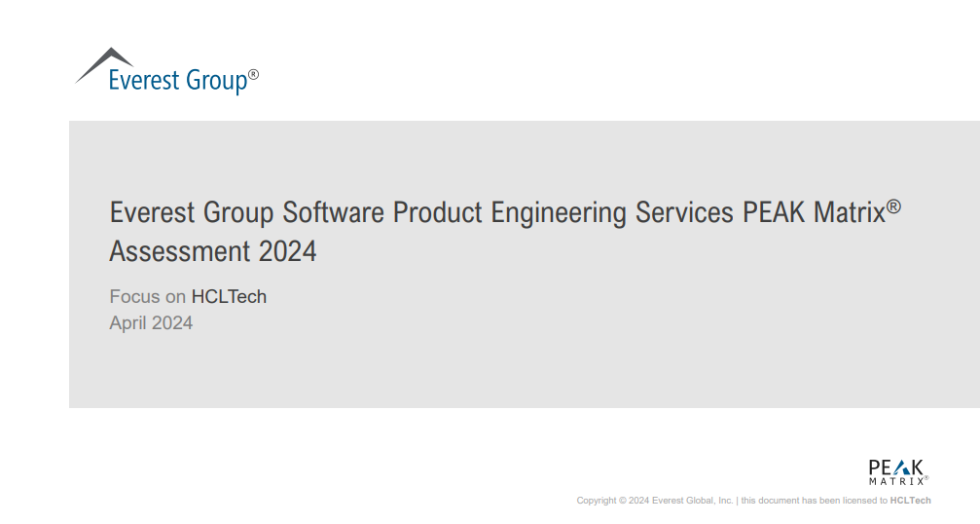The width and height of the screenshot is (980, 524).
Task: Select the April 2024 date text
Action: point(151,323)
